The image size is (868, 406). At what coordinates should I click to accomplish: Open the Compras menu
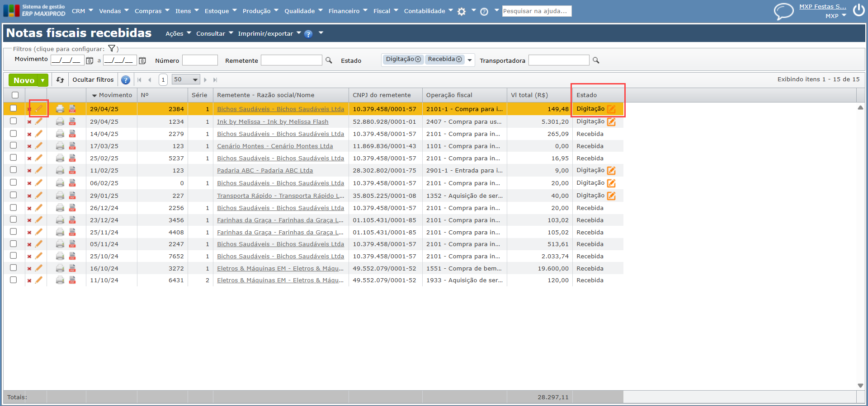coord(152,11)
